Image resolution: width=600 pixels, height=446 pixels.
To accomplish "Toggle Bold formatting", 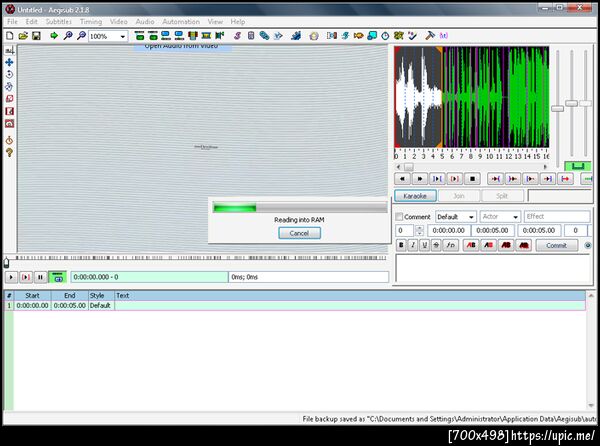I will coord(401,245).
